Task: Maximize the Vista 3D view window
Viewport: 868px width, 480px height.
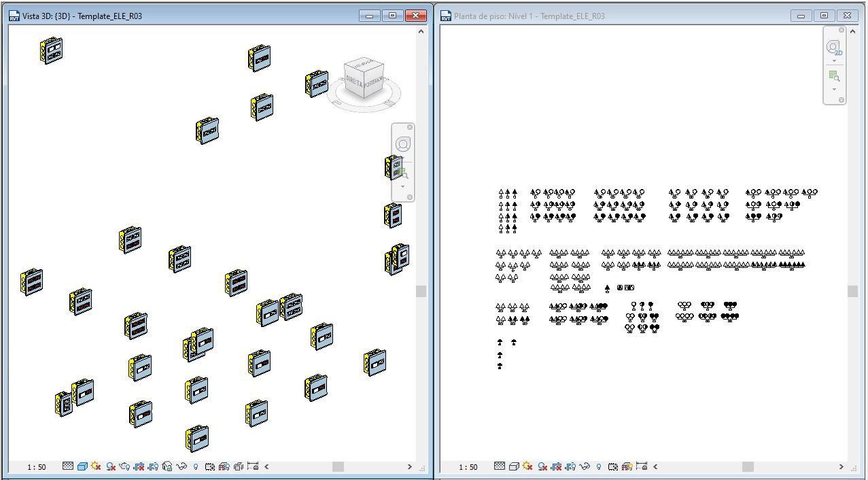Action: point(392,16)
